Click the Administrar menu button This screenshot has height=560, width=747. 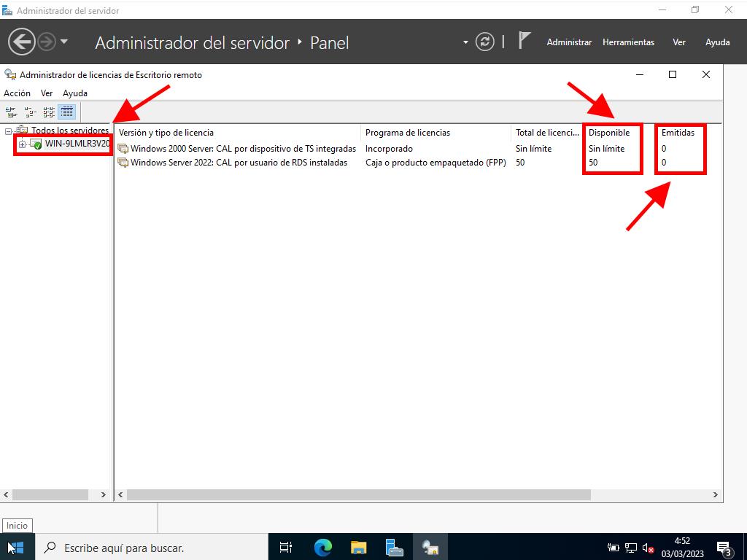coord(569,42)
